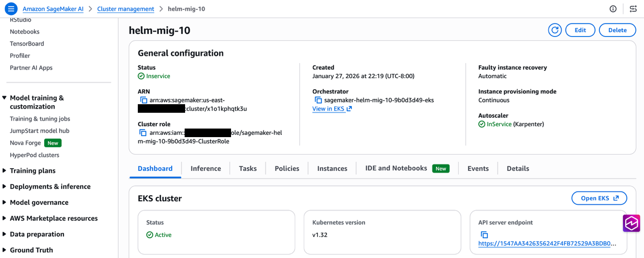
Task: Click the Inservice status text
Action: [158, 76]
